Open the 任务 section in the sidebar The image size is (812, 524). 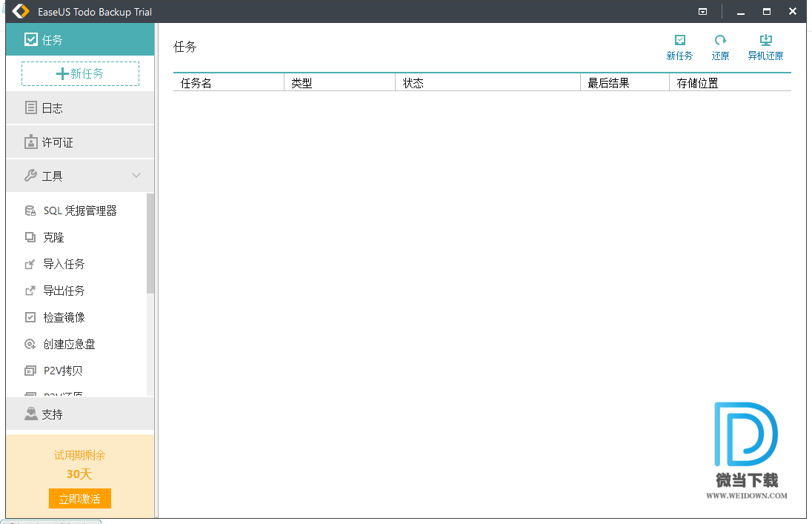pos(80,39)
